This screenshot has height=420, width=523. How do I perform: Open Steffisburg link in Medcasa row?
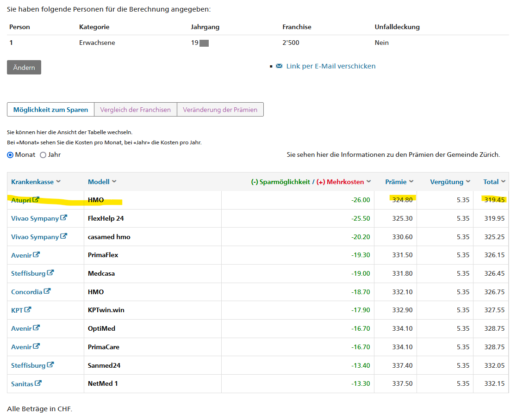pyautogui.click(x=28, y=274)
